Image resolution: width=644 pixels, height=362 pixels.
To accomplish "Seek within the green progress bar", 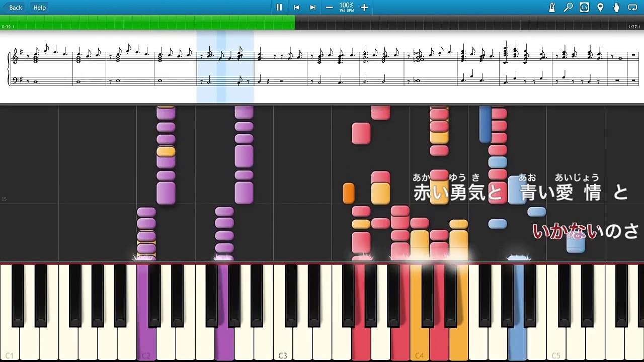I will pos(147,22).
